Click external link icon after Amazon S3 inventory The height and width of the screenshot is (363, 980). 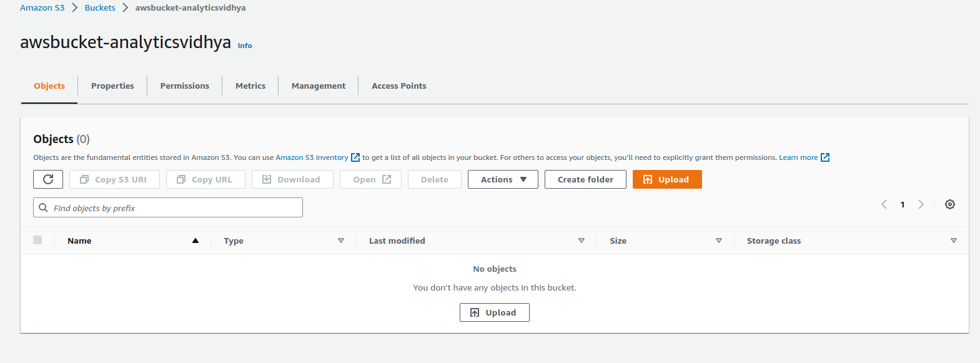355,157
